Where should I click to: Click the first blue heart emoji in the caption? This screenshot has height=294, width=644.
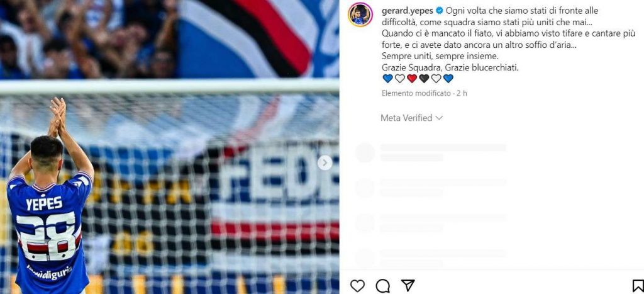pyautogui.click(x=387, y=78)
